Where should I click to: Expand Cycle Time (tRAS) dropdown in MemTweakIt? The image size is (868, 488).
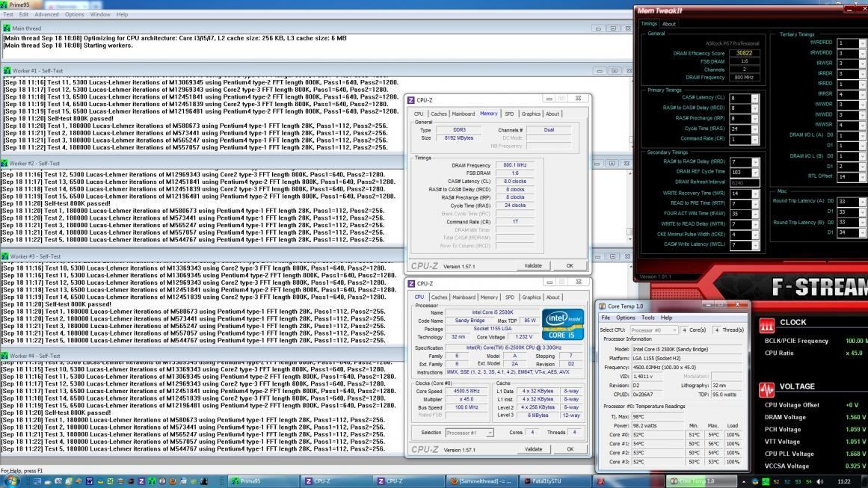pyautogui.click(x=754, y=129)
